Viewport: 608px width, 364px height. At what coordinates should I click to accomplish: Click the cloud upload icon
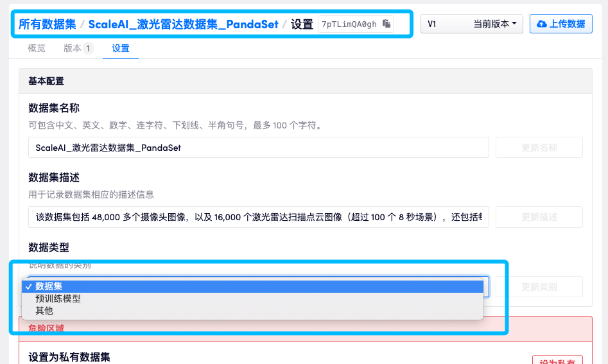point(541,24)
